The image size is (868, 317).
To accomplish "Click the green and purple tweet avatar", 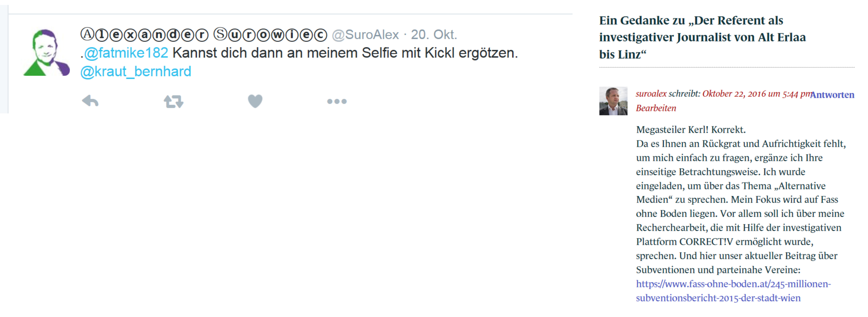I will click(47, 52).
